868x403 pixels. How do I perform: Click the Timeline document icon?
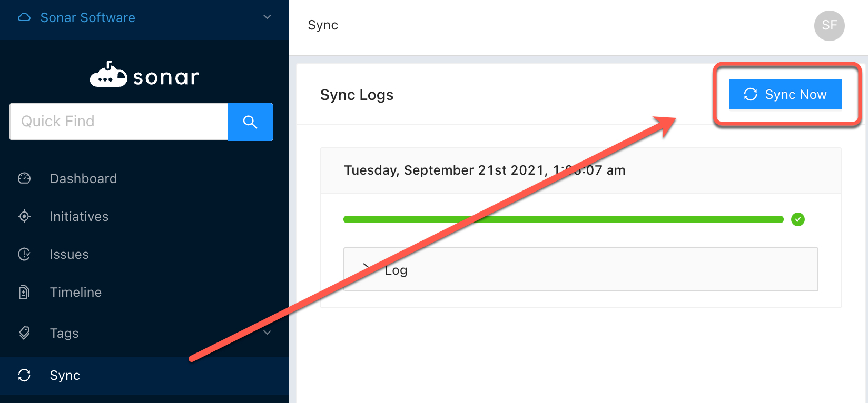24,292
